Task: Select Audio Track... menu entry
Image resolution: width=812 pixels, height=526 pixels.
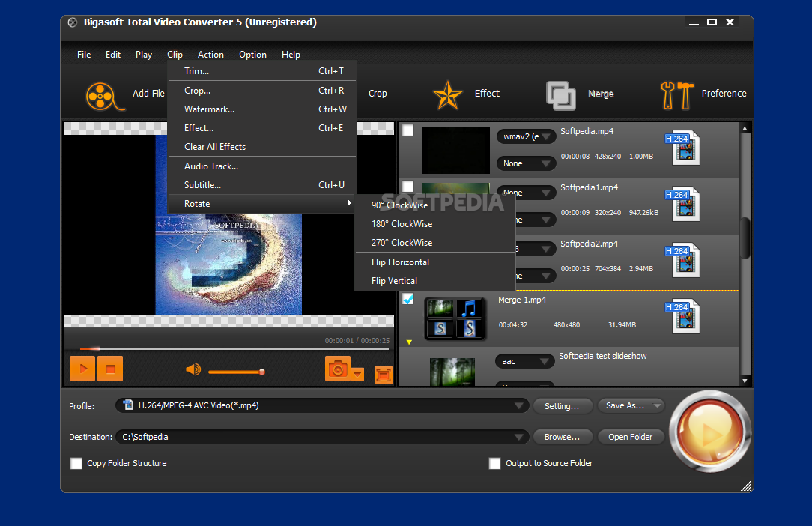Action: [262, 166]
